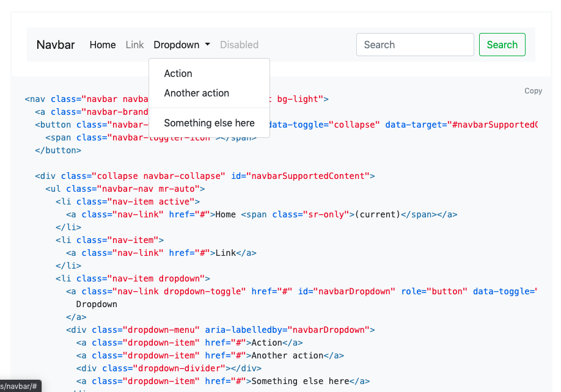Click the status bar URL at bottom left
Screen dimensions: 561x392
pos(20,386)
